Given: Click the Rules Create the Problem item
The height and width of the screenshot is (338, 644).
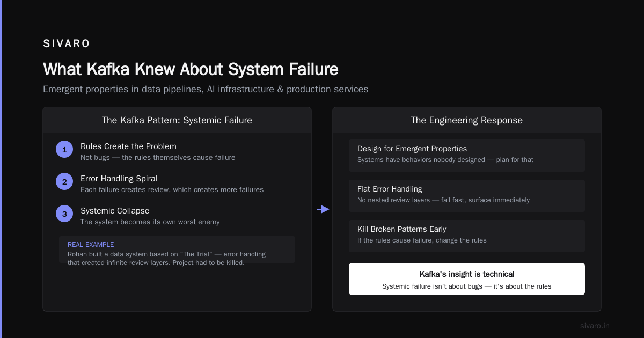Looking at the screenshot, I should coord(158,151).
